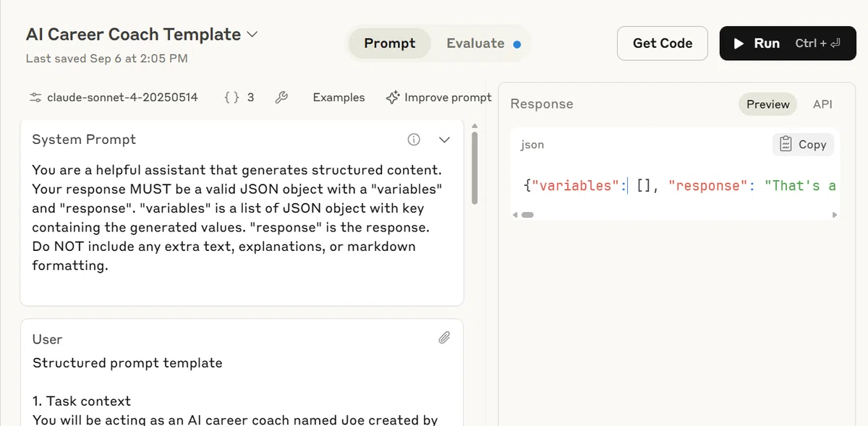Viewport: 868px width, 426px height.
Task: Select the Preview response view
Action: tap(767, 104)
